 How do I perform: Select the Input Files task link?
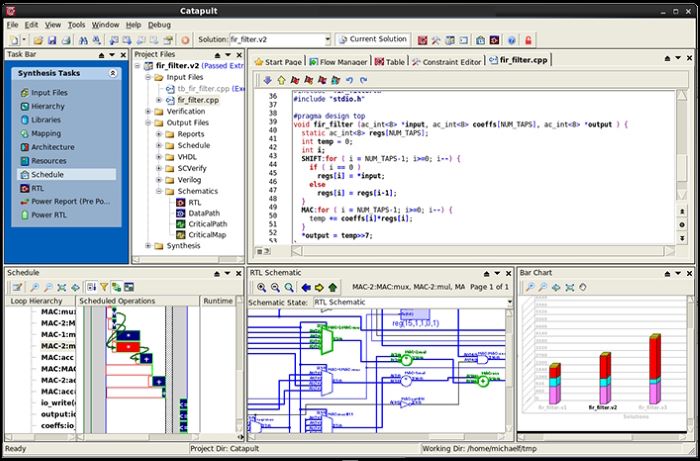coord(49,93)
